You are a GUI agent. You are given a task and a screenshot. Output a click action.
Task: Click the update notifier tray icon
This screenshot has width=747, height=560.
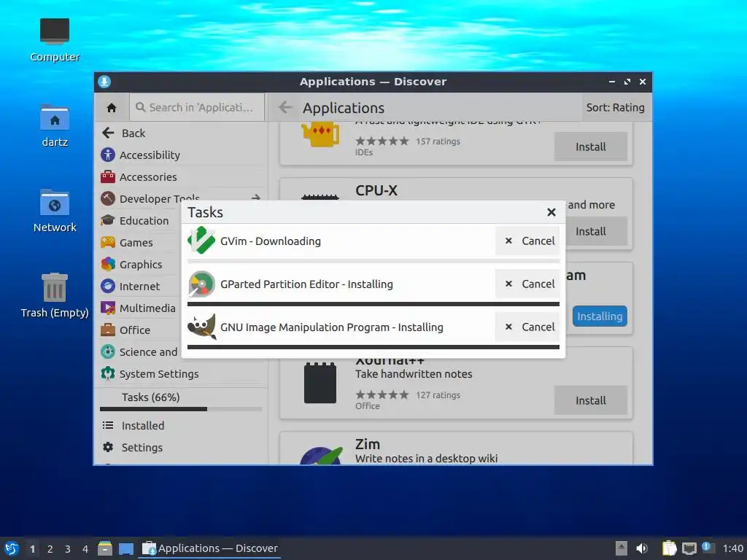pos(708,548)
